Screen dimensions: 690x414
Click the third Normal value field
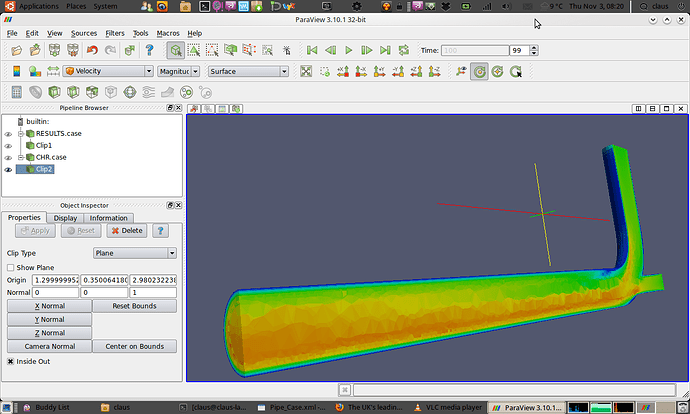tap(153, 292)
